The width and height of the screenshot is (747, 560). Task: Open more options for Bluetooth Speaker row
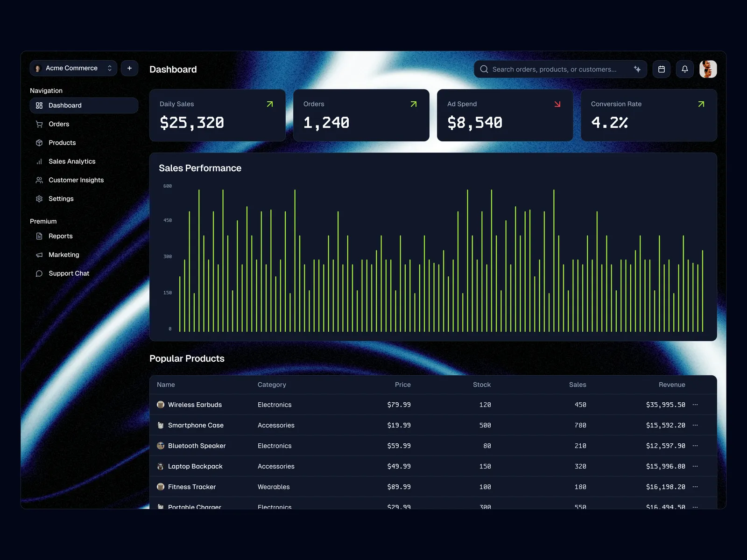695,446
